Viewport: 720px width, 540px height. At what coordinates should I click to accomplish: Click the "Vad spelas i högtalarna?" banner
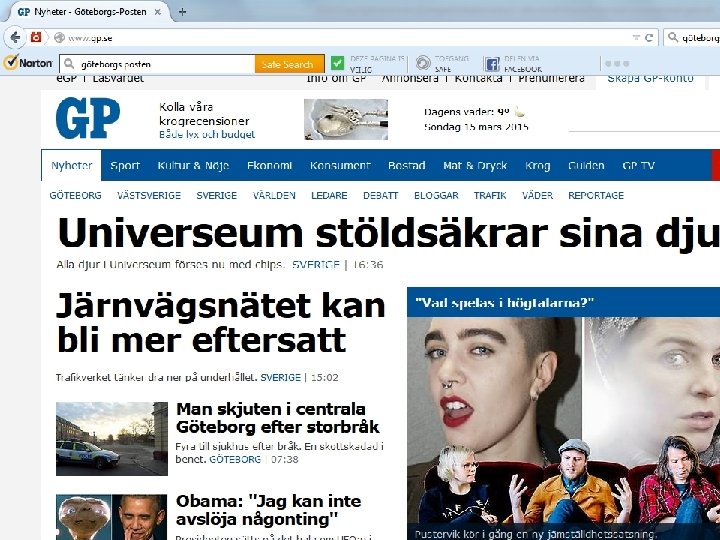(x=563, y=303)
